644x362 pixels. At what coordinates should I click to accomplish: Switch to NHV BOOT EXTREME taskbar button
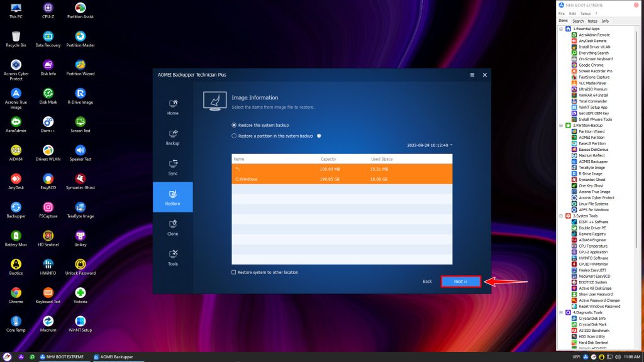(x=62, y=357)
